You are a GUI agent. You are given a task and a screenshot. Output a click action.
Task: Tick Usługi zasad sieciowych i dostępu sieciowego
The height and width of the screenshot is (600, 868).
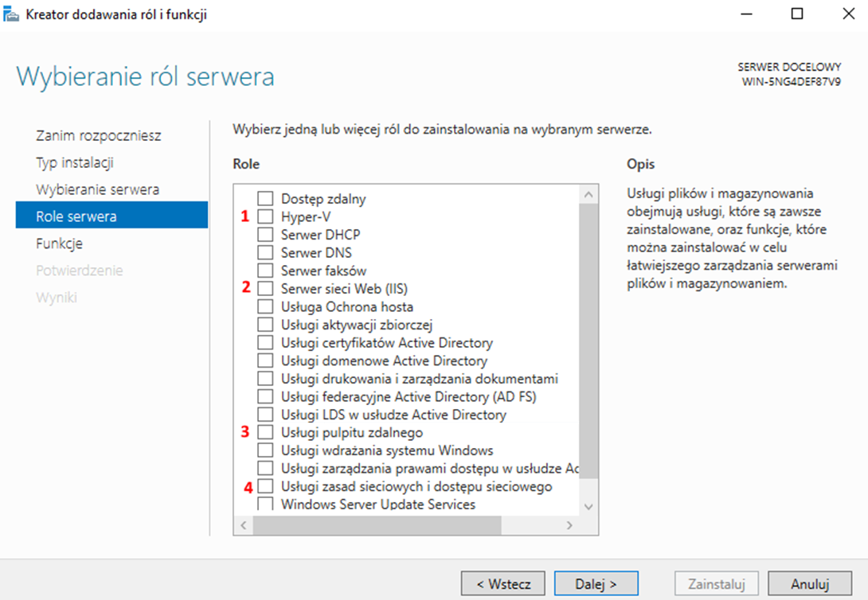(x=265, y=486)
